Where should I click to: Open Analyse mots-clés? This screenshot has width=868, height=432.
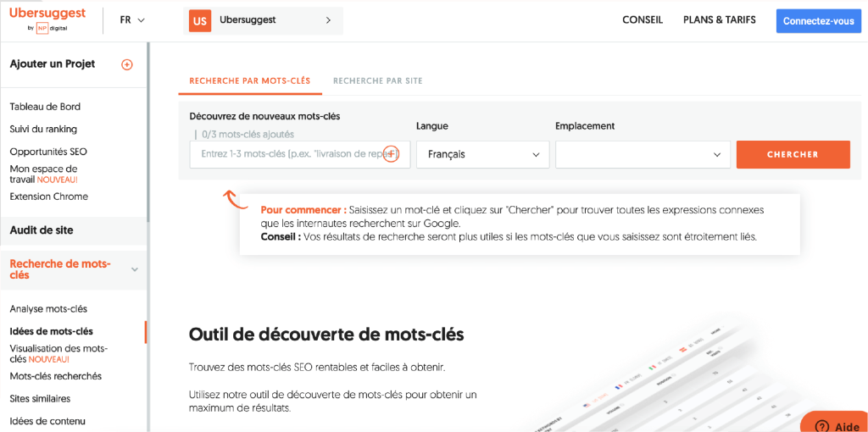tap(48, 309)
